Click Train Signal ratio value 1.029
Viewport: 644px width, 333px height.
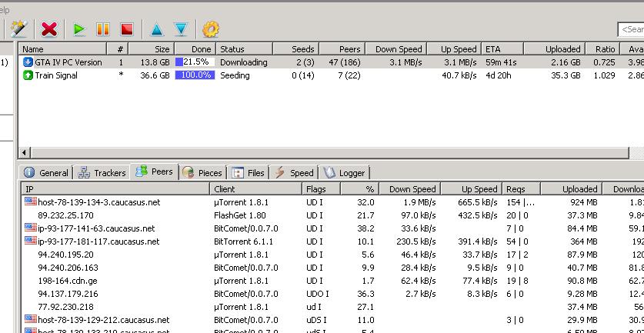click(604, 75)
